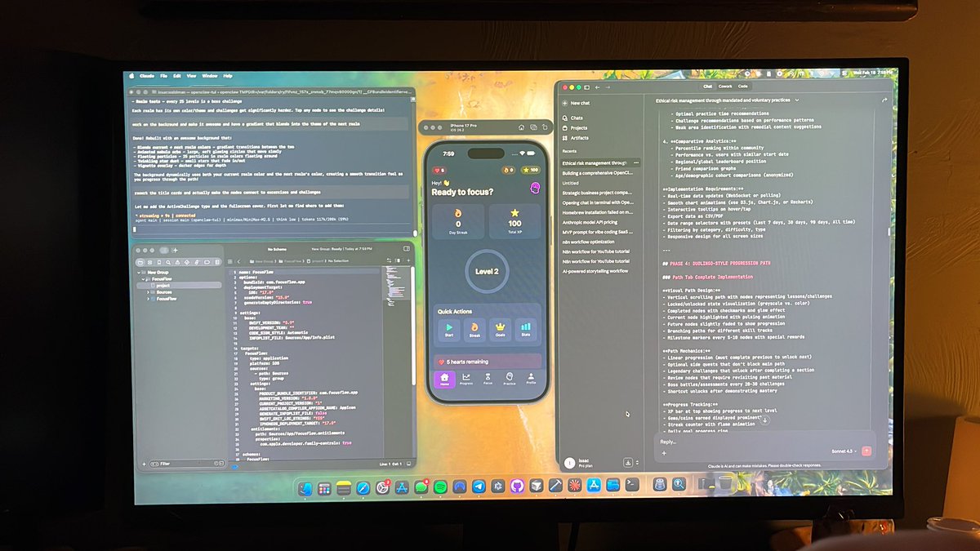Click the plus icon at Xcode navigator bottom
980x551 pixels.
click(x=142, y=464)
